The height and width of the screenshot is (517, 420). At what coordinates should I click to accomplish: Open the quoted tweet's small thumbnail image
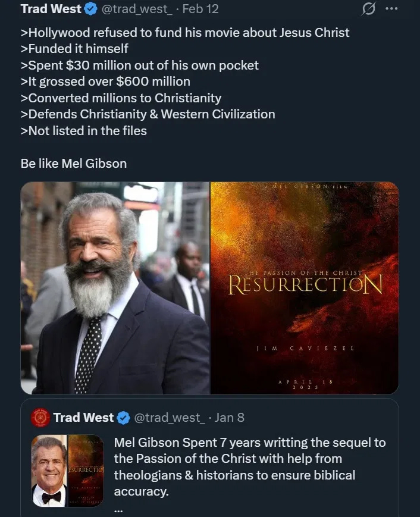click(x=68, y=471)
